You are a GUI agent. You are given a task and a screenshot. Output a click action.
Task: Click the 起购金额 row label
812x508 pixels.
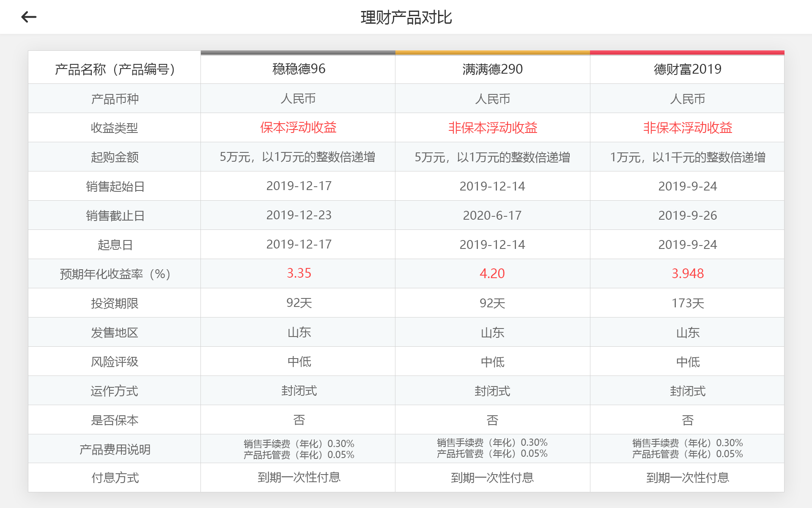pyautogui.click(x=115, y=157)
